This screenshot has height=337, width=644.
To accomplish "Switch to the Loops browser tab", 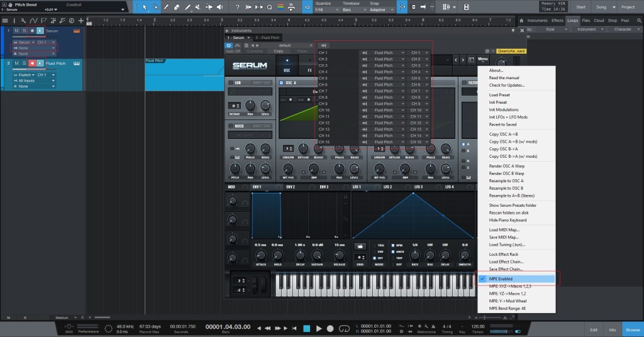I will [x=572, y=20].
